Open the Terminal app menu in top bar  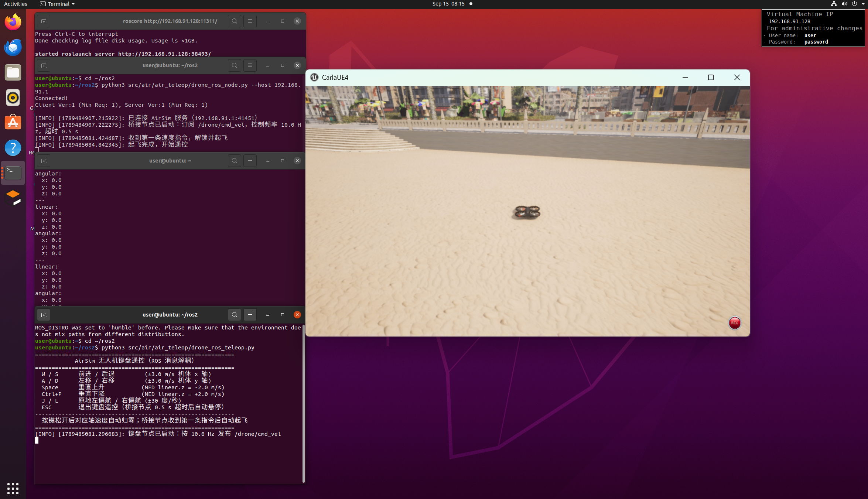(57, 4)
